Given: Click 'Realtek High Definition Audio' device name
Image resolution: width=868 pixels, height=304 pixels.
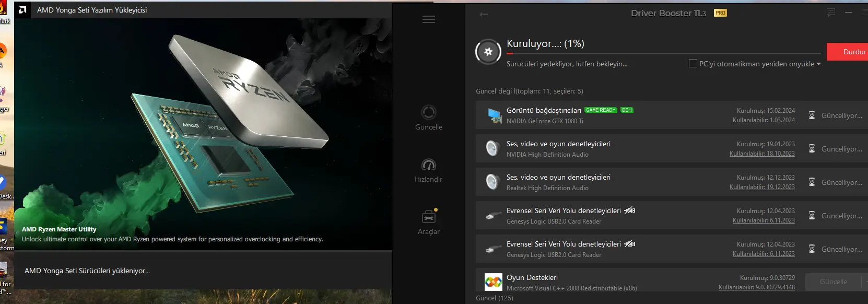Looking at the screenshot, I should tap(547, 188).
